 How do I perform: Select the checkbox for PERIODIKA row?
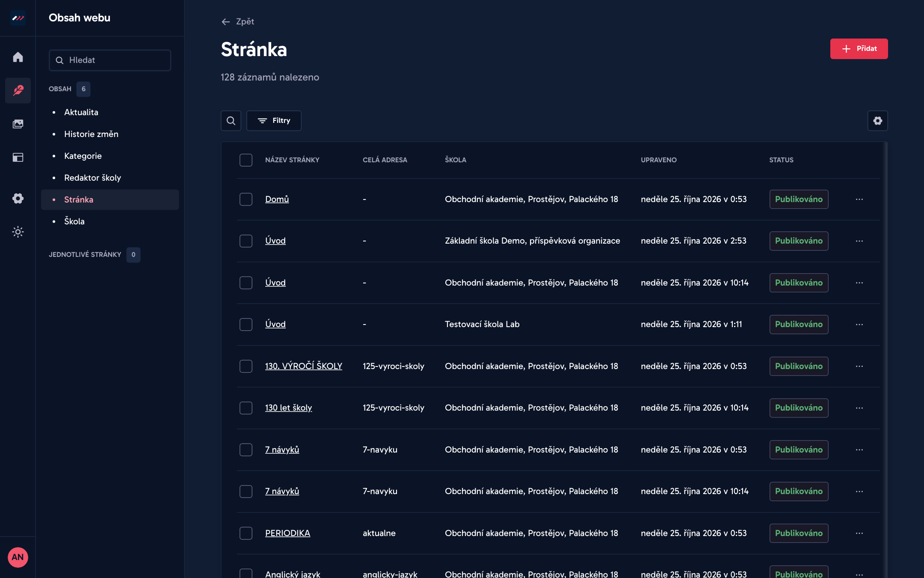(246, 533)
